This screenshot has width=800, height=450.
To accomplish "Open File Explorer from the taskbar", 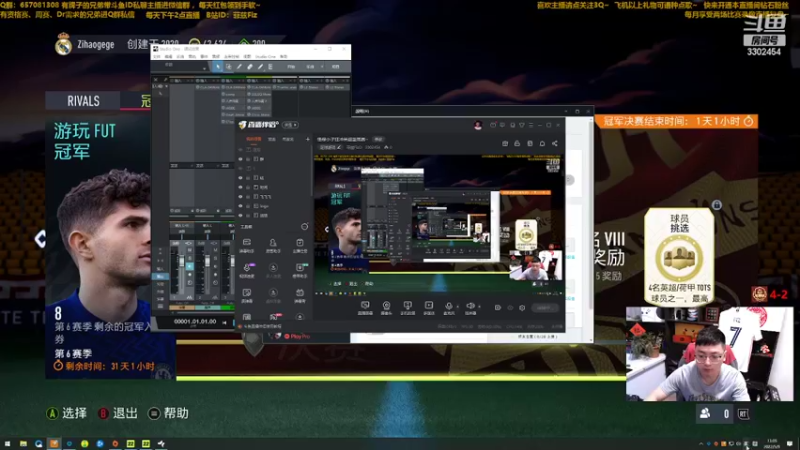I will pyautogui.click(x=23, y=444).
